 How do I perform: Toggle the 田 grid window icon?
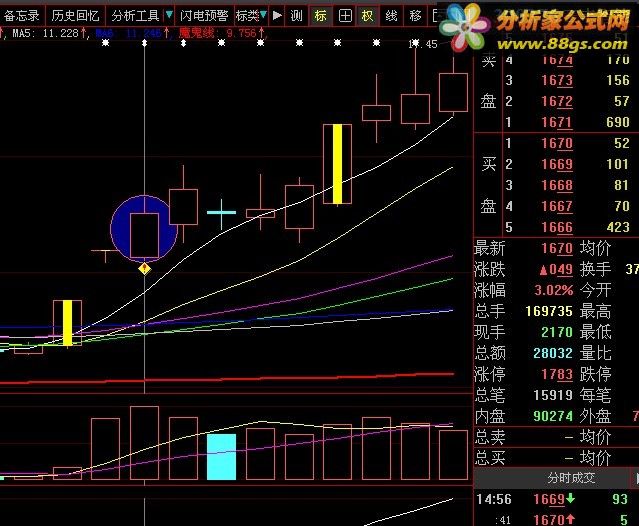coord(345,15)
